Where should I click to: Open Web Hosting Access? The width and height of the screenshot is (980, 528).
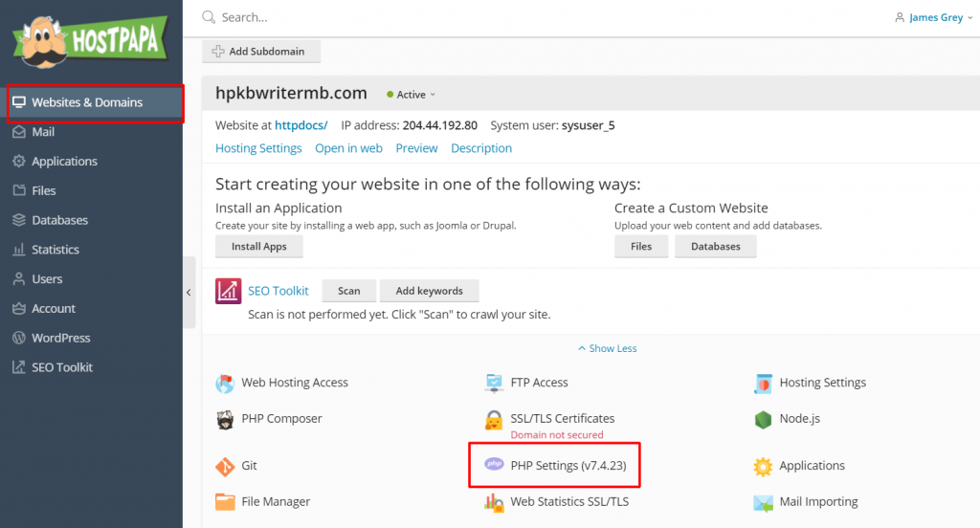click(295, 383)
